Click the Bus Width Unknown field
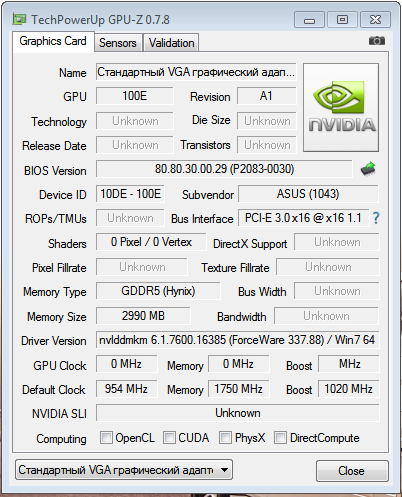Viewport: 402px width, 497px height. coord(337,291)
